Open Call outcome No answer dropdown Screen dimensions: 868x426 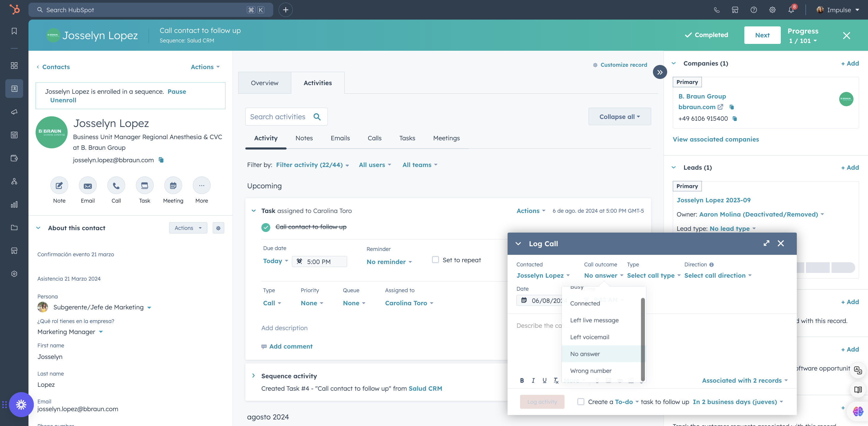click(x=603, y=276)
